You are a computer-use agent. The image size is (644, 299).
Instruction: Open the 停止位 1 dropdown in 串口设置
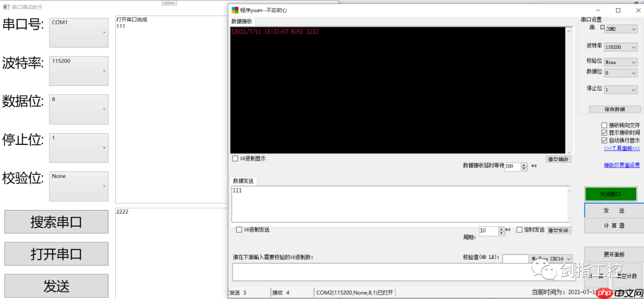(621, 90)
